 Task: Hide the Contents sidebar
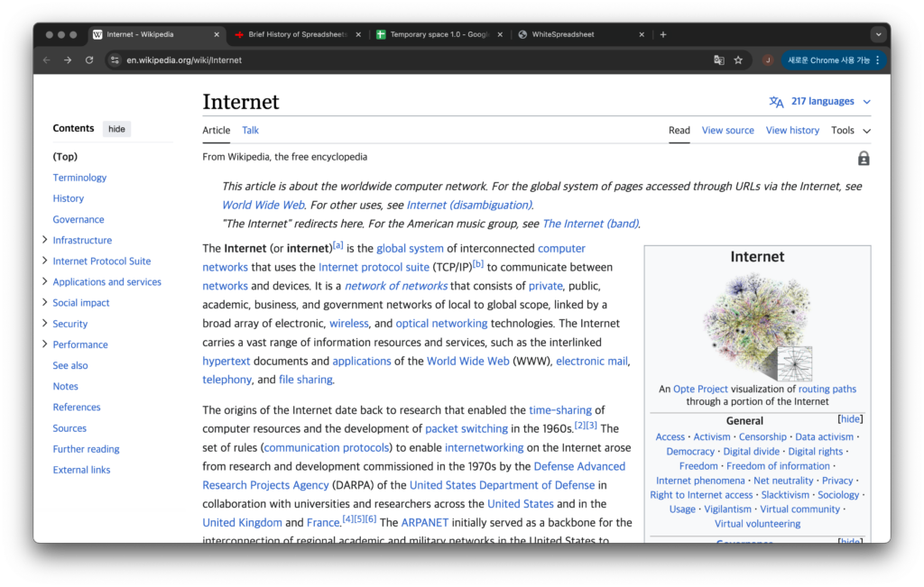click(x=116, y=129)
